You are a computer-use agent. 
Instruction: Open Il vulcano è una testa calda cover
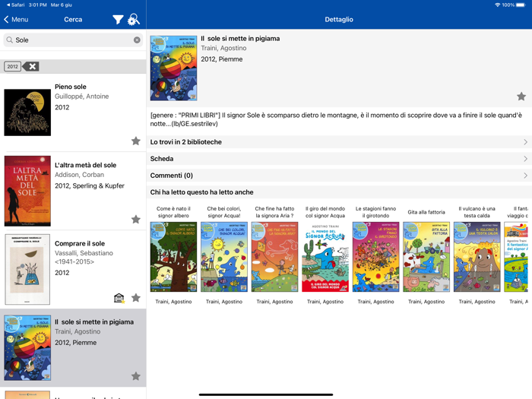(x=477, y=257)
